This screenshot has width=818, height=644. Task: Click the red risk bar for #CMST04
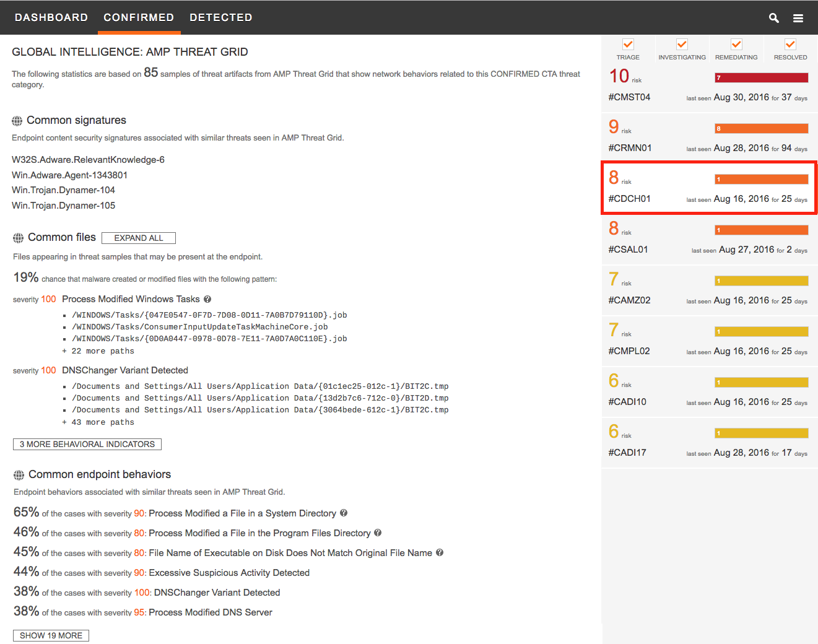click(761, 78)
